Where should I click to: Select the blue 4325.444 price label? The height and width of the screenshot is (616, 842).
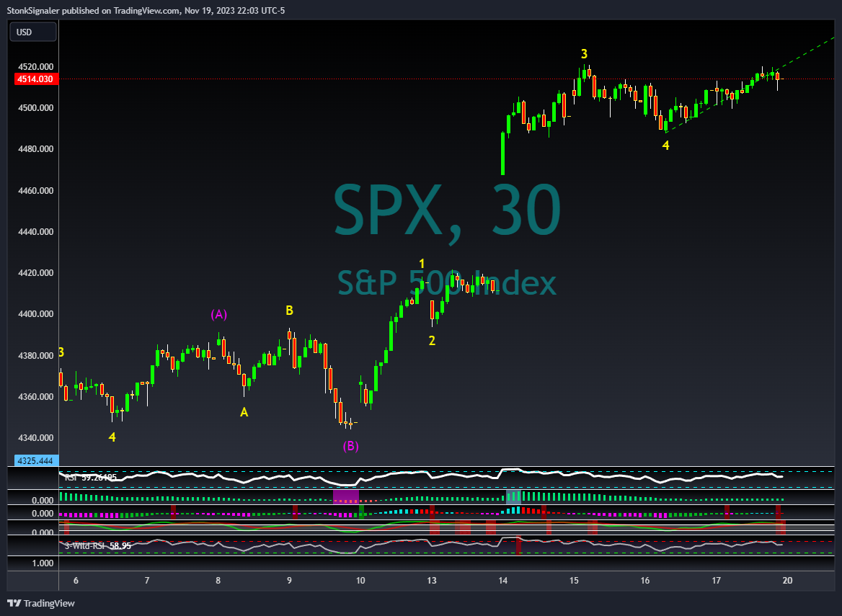click(x=36, y=461)
